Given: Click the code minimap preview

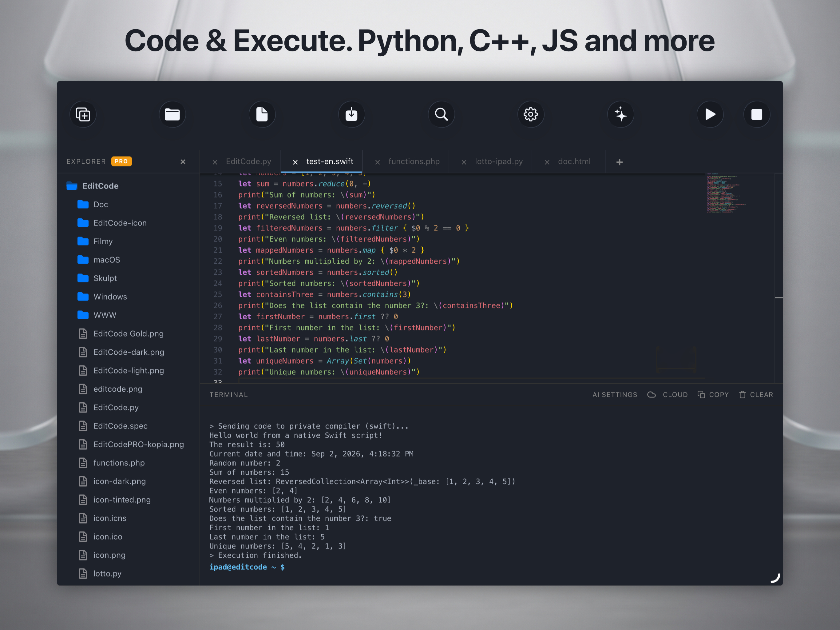Looking at the screenshot, I should [725, 193].
